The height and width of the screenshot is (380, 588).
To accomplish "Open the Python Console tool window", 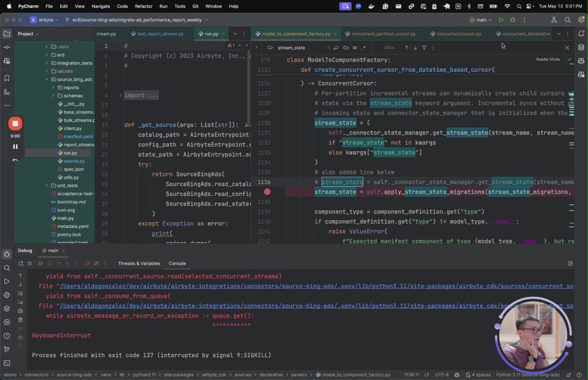I will tap(7, 294).
